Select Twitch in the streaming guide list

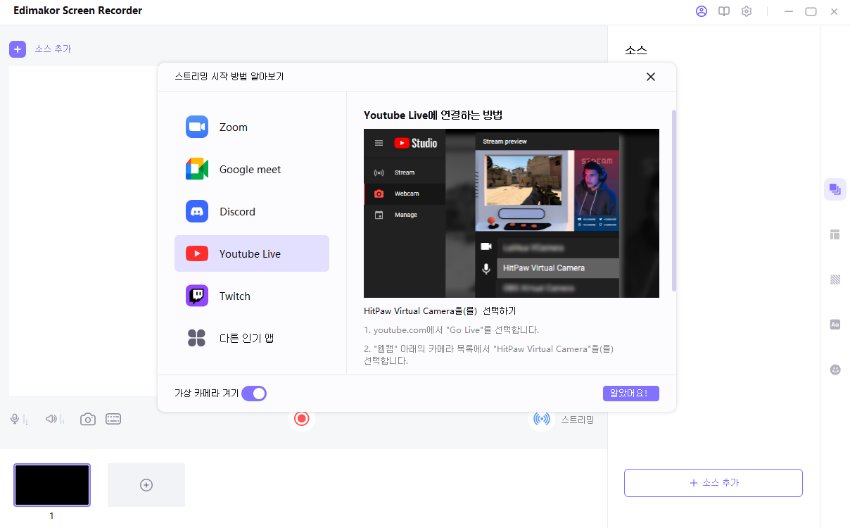click(x=252, y=296)
